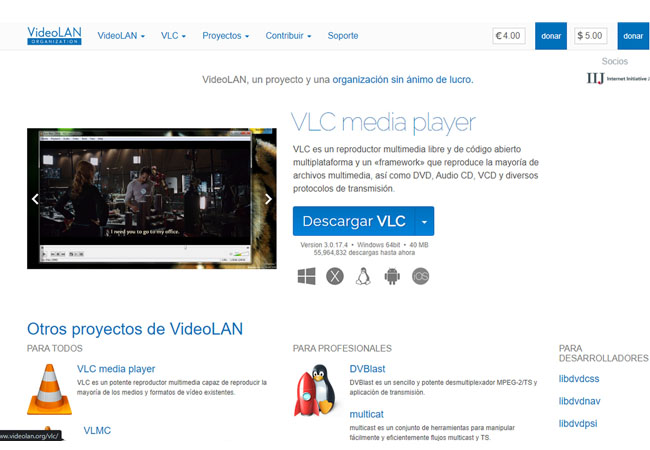Expand the VideoLAN navigation menu
The height and width of the screenshot is (450, 650).
tap(121, 36)
